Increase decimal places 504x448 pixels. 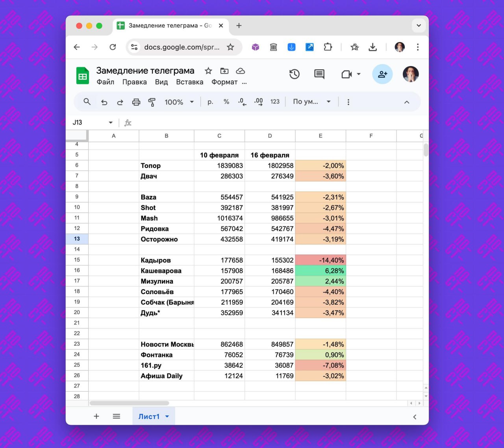point(258,102)
